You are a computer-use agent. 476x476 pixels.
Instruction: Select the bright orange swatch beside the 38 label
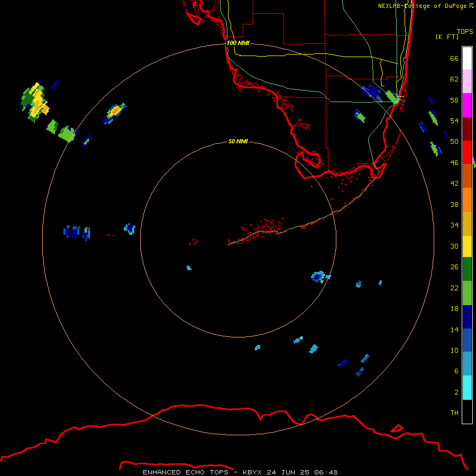pyautogui.click(x=467, y=200)
